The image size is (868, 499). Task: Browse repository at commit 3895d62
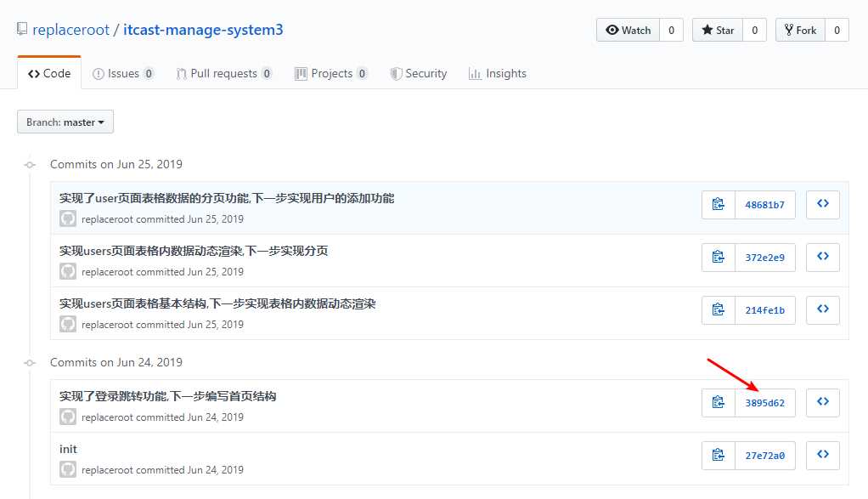(x=823, y=402)
